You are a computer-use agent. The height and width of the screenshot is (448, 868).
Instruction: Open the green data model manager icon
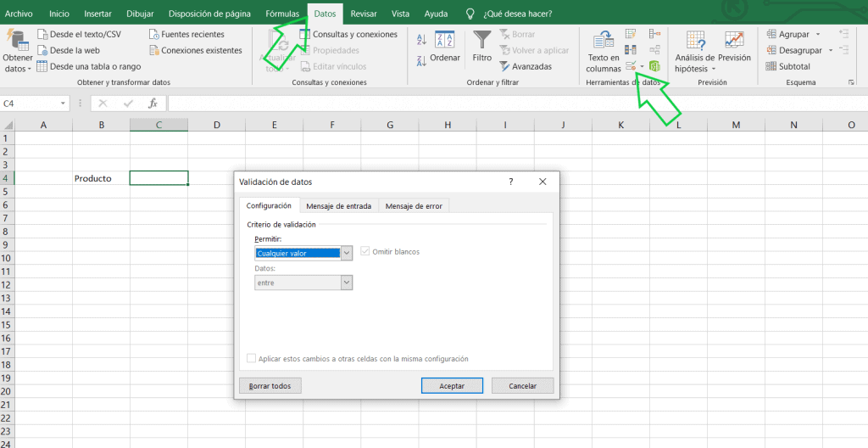point(655,66)
